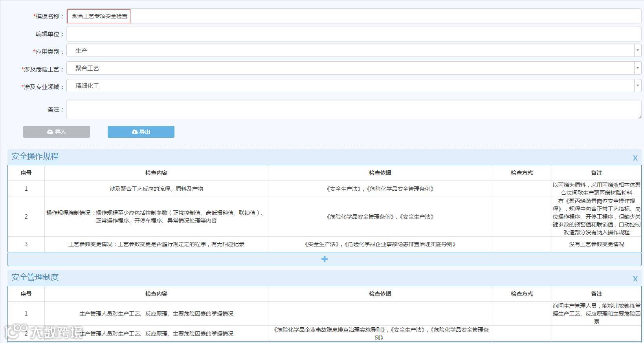Select the cell starting 工艺参数变更情况

tap(156, 244)
